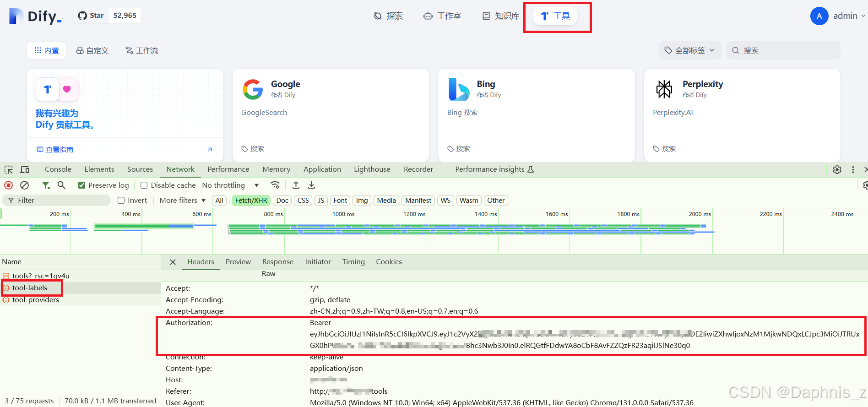Open the Timing tab
Image resolution: width=868 pixels, height=407 pixels.
pos(353,262)
